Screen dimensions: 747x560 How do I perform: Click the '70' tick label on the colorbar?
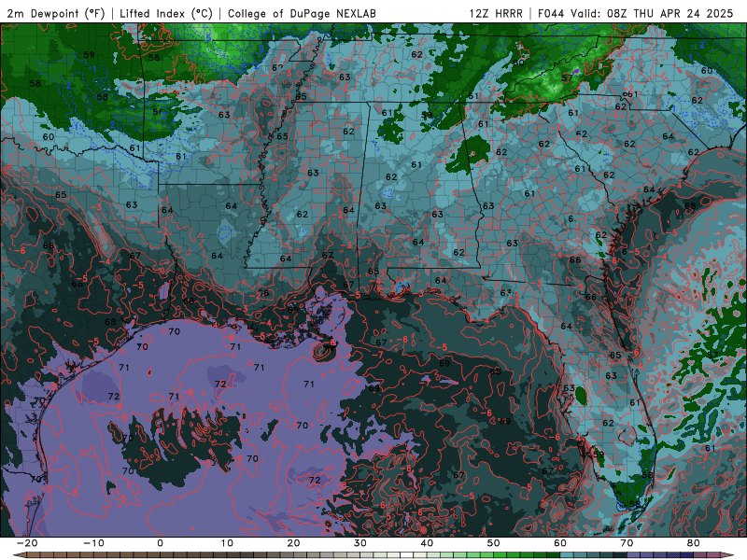click(627, 543)
